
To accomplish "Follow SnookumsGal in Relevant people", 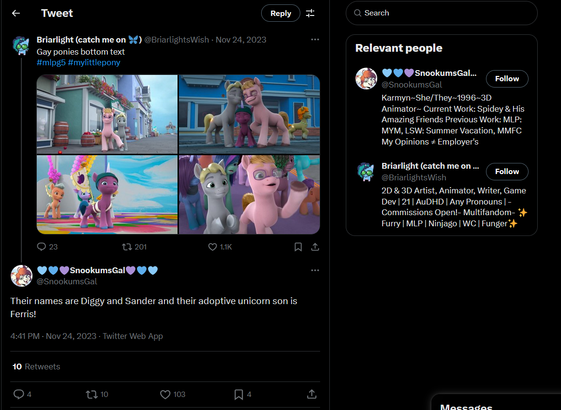I will 507,79.
